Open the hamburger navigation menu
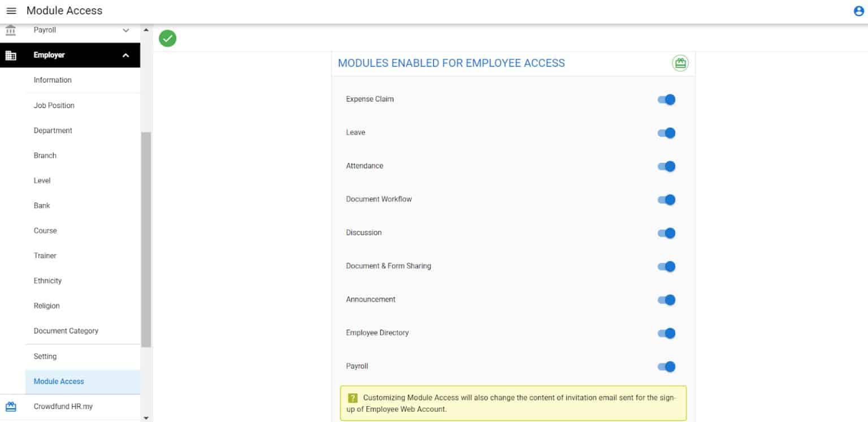The width and height of the screenshot is (868, 422). coord(11,10)
